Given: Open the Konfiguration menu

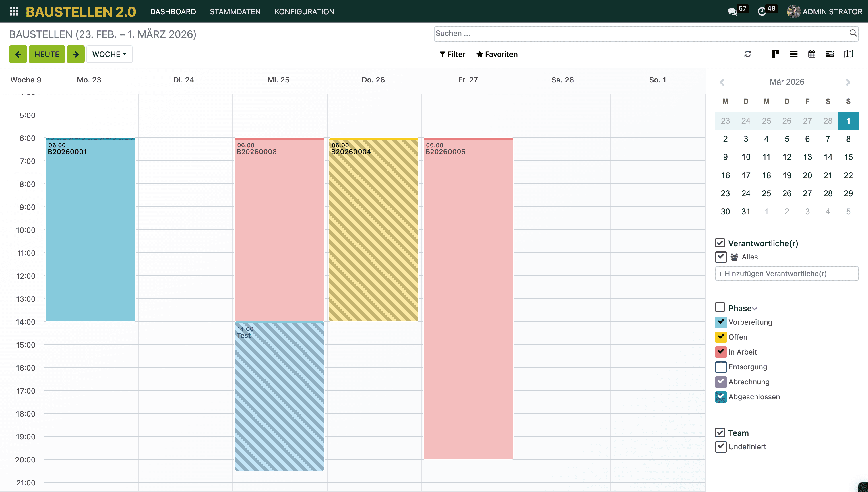Looking at the screenshot, I should pos(304,11).
